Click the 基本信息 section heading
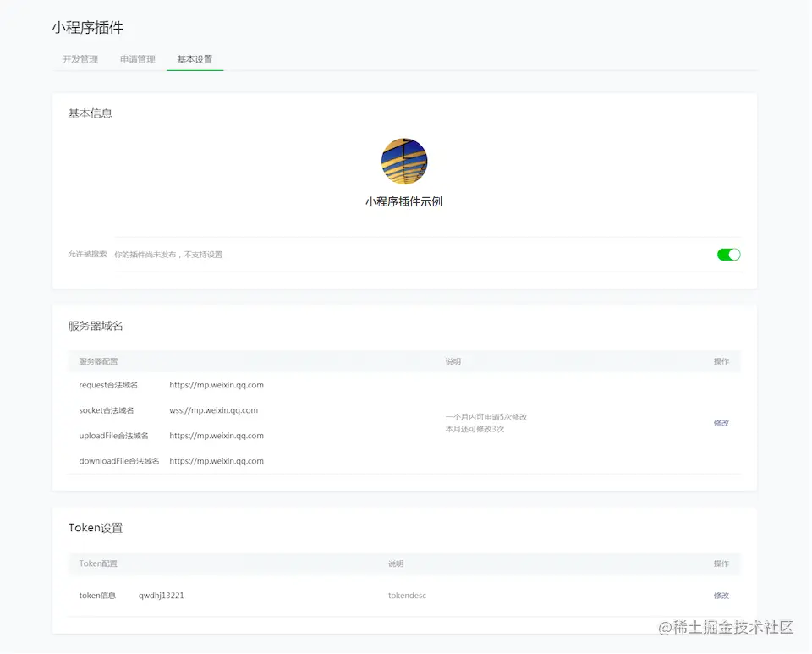 coord(91,113)
